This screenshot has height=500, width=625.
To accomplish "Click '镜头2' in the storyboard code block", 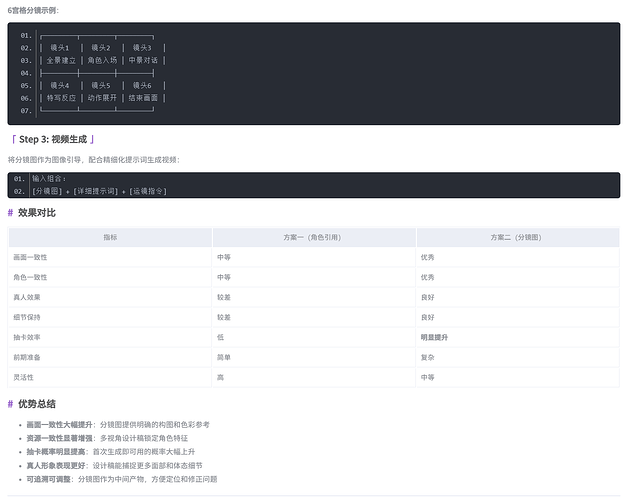I will pyautogui.click(x=101, y=48).
